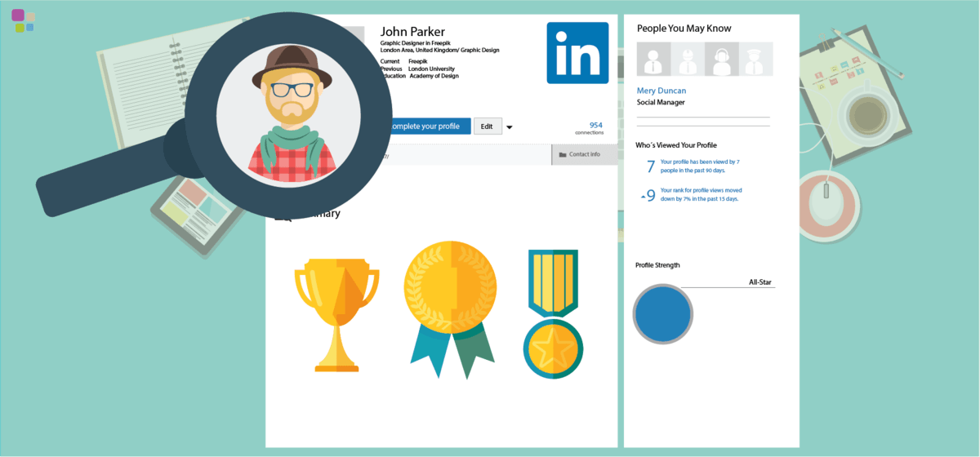Click the People You May Know heading
The image size is (980, 457).
coord(684,29)
